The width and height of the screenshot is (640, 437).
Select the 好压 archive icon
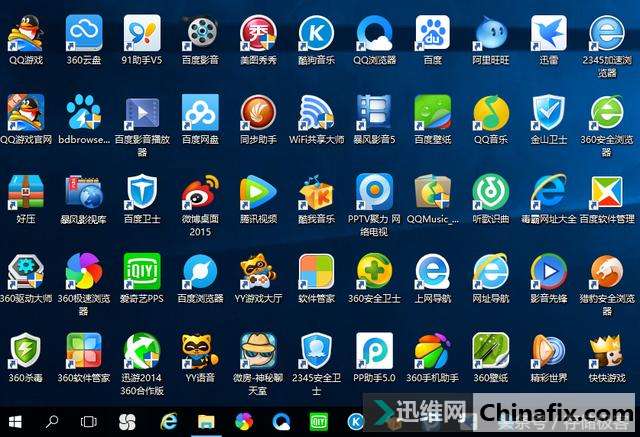tap(26, 192)
